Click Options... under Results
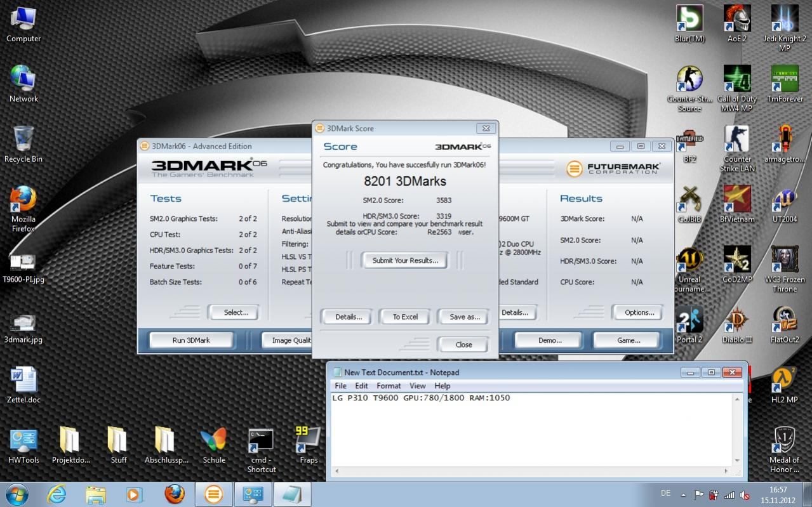 pos(639,312)
